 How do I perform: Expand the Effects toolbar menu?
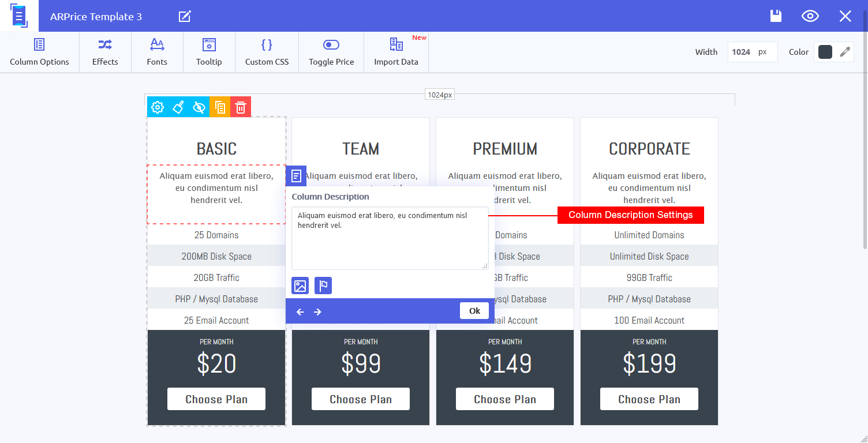click(x=105, y=52)
